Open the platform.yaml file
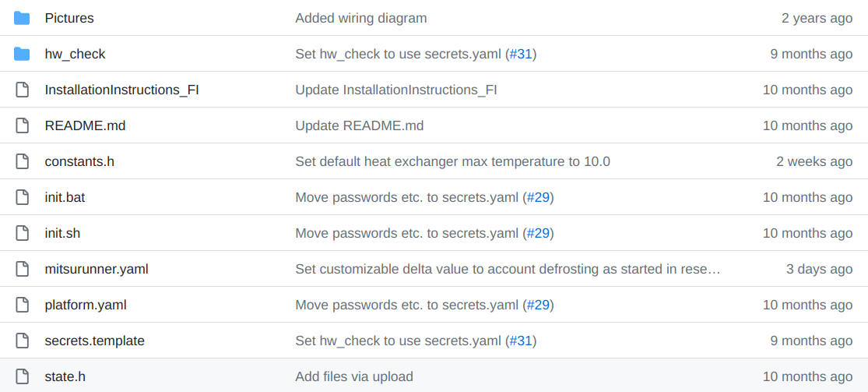The width and height of the screenshot is (868, 392). pyautogui.click(x=86, y=305)
